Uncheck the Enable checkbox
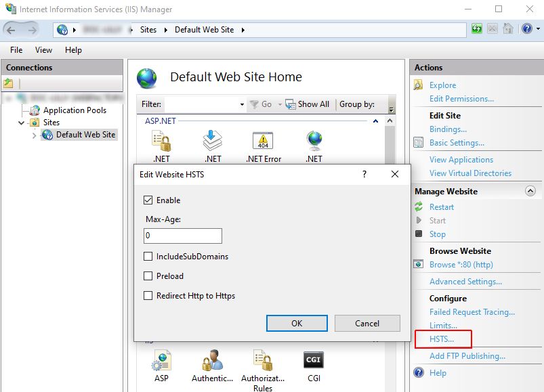Image resolution: width=544 pixels, height=392 pixels. pos(148,200)
